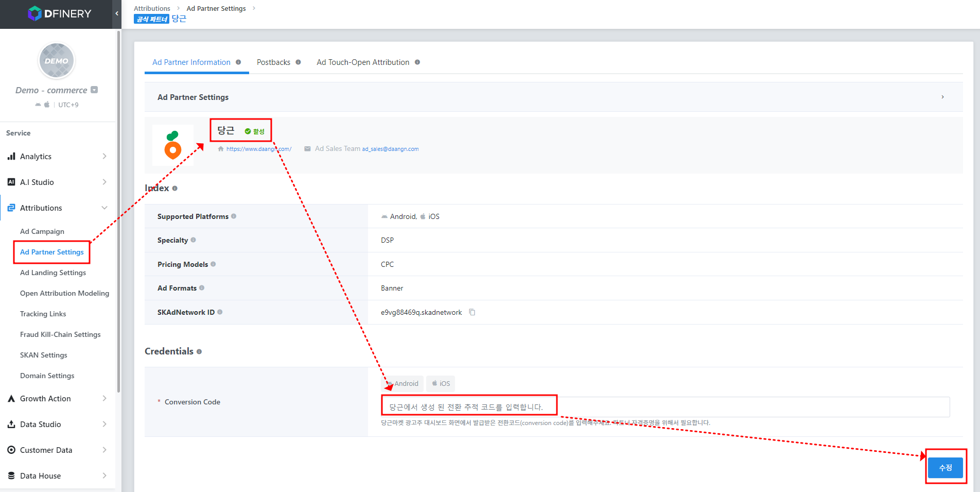Click the info icon beside Specialty
Image resolution: width=980 pixels, height=492 pixels.
194,240
